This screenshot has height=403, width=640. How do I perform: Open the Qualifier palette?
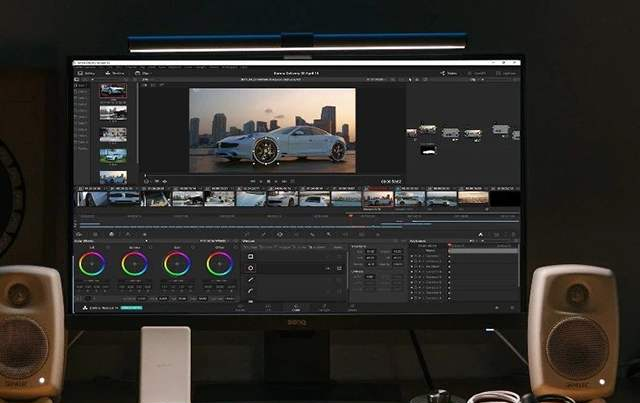[263, 234]
